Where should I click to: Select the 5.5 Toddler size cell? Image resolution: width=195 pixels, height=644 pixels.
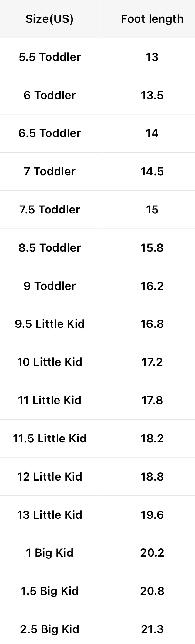pos(50,57)
